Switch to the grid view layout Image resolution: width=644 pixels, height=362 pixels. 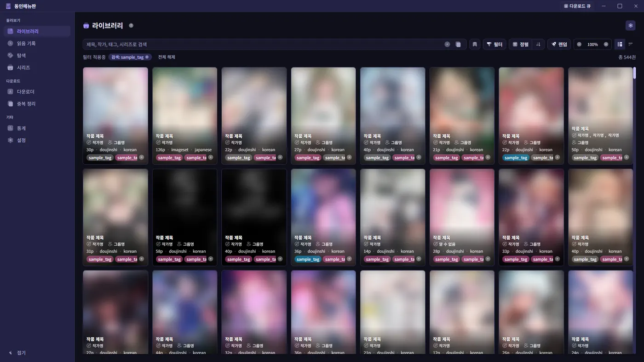620,45
